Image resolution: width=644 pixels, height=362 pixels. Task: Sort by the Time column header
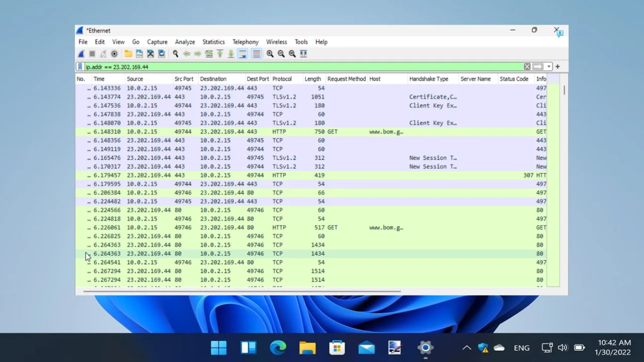pos(108,79)
